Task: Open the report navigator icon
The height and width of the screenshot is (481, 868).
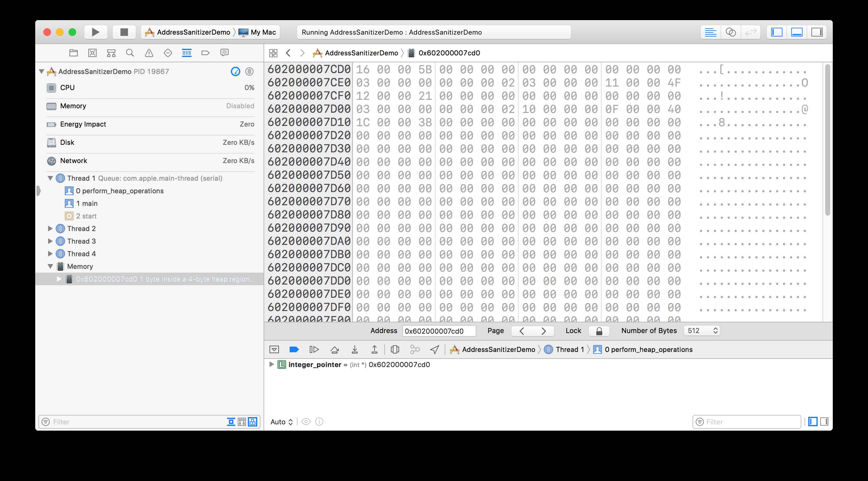Action: point(225,53)
